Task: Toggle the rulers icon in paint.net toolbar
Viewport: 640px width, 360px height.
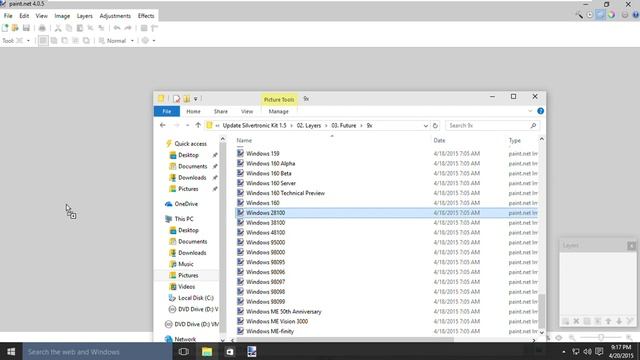Action: point(154,28)
